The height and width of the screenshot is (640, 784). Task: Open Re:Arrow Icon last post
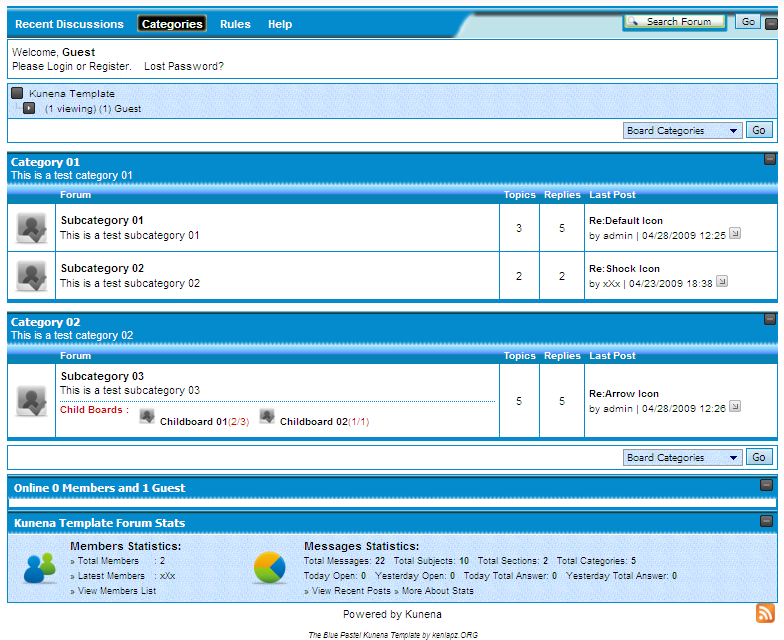tap(624, 394)
